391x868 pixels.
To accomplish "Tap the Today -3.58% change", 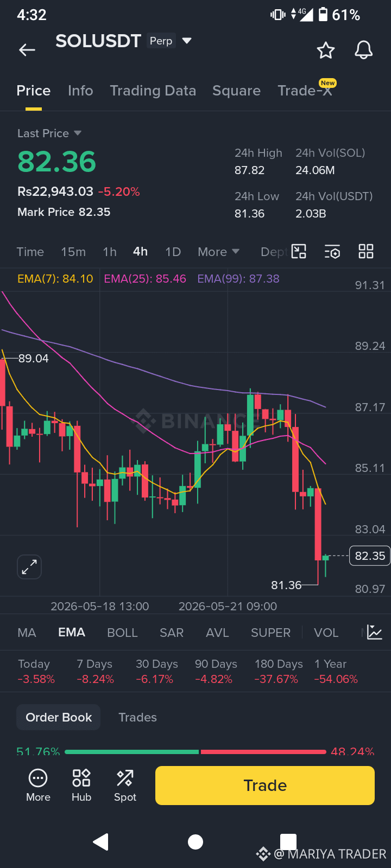I will pyautogui.click(x=36, y=672).
